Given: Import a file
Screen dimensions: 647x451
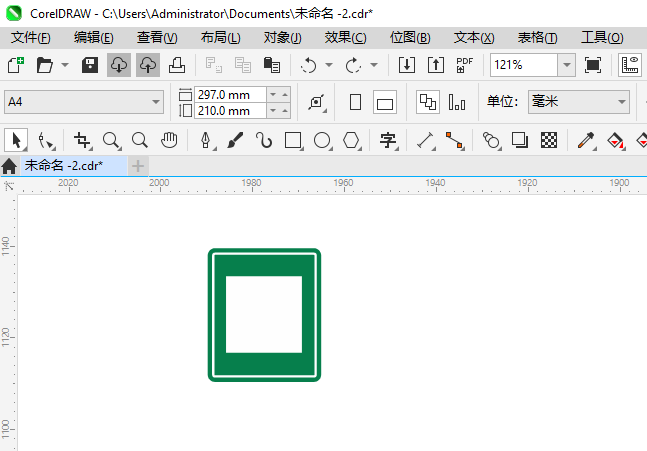Looking at the screenshot, I should (407, 65).
